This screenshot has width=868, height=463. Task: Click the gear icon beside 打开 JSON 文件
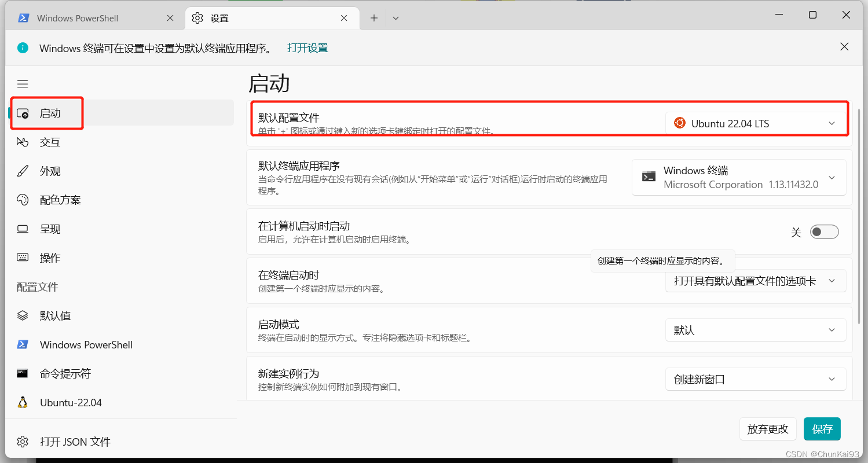click(23, 442)
